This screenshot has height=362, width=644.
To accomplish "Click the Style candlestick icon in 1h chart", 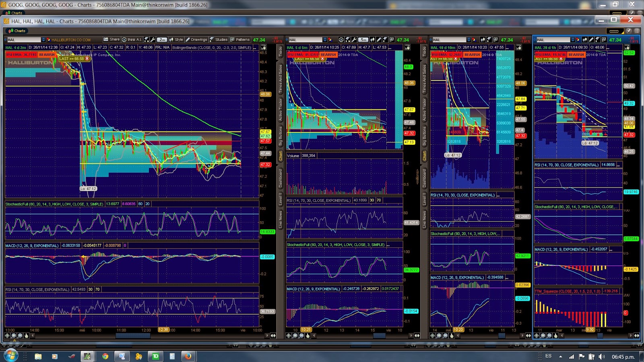I will click(585, 40).
